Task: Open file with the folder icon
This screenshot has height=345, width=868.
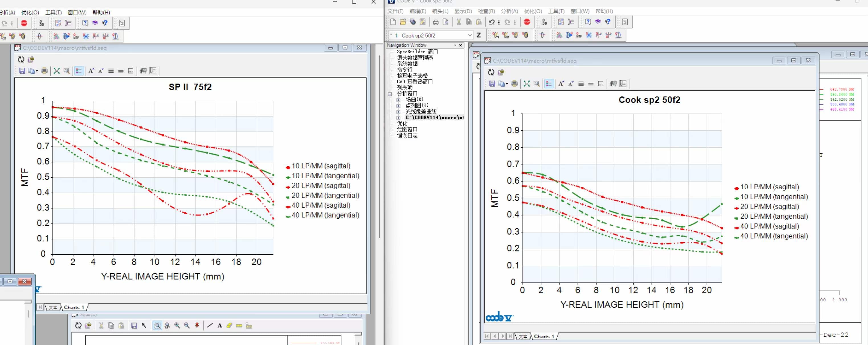Action: coord(403,22)
